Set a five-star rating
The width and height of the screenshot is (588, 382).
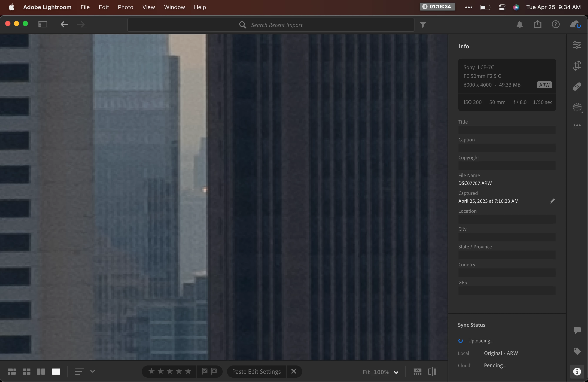(x=188, y=371)
